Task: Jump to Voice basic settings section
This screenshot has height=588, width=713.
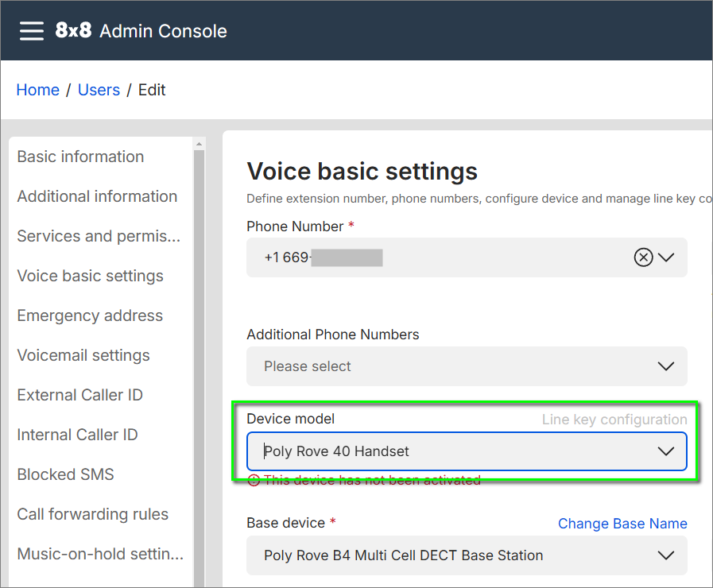Action: (90, 276)
